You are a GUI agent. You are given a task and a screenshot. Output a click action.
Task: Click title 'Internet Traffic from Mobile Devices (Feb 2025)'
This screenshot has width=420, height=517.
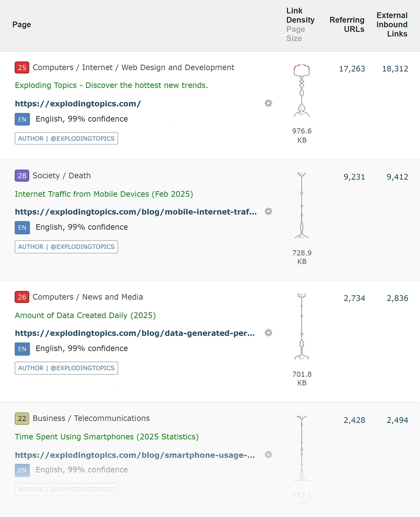point(104,194)
